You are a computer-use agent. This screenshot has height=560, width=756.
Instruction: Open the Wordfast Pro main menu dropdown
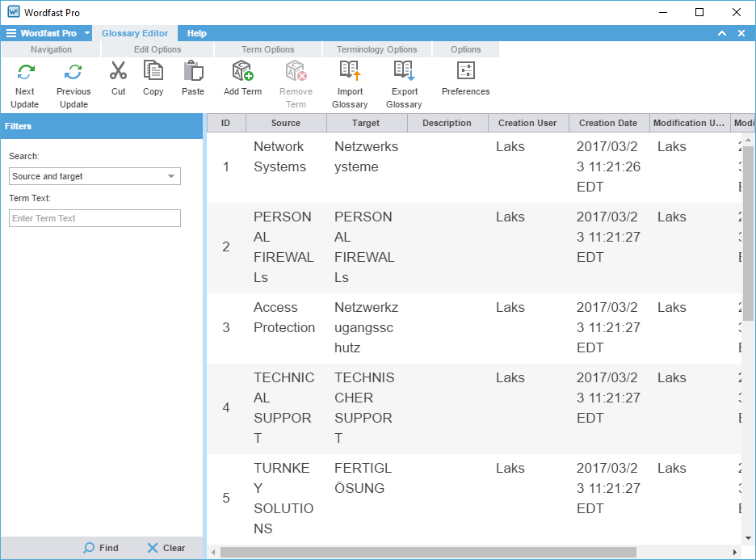point(86,33)
